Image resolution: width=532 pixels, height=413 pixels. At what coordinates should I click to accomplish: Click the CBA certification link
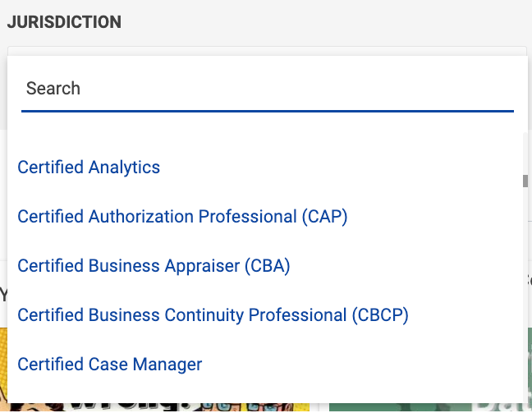tap(154, 266)
